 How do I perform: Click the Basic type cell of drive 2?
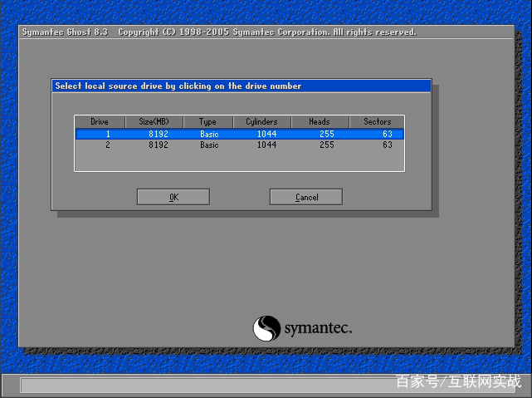[209, 145]
